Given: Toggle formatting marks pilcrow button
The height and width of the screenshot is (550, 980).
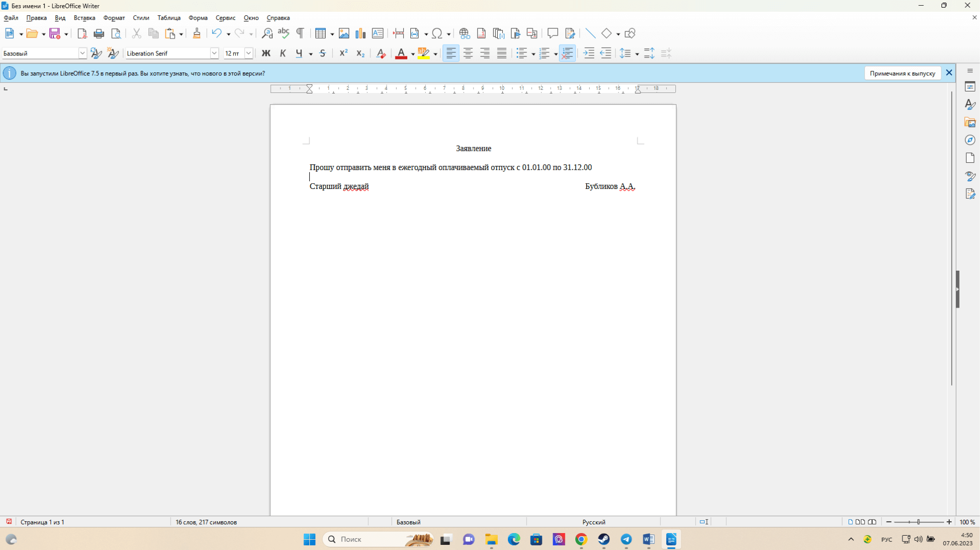Looking at the screenshot, I should pyautogui.click(x=300, y=34).
